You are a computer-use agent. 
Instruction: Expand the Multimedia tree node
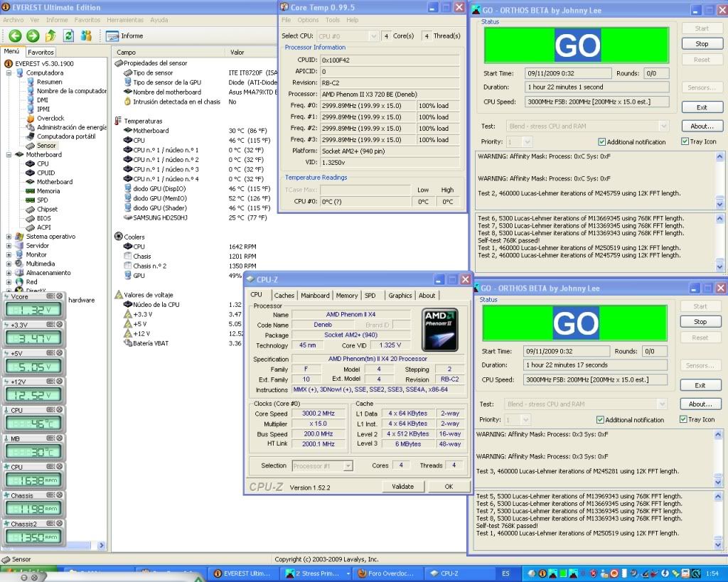point(9,264)
